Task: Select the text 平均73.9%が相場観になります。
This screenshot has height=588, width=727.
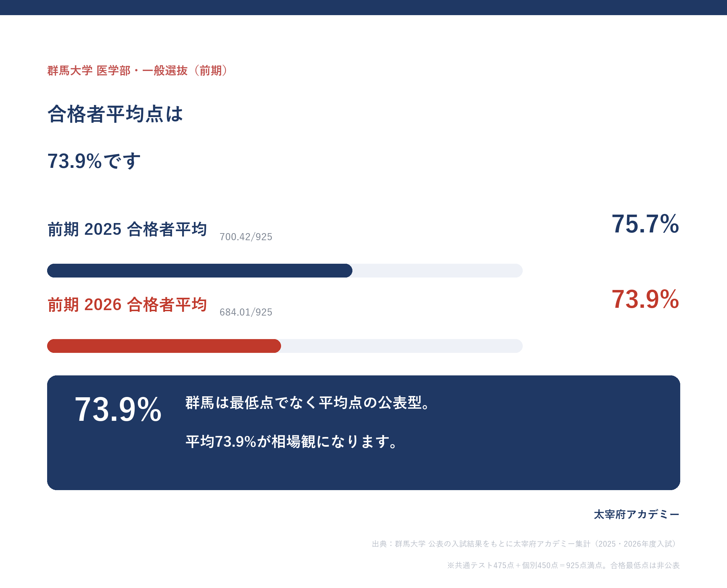Action: 292,442
